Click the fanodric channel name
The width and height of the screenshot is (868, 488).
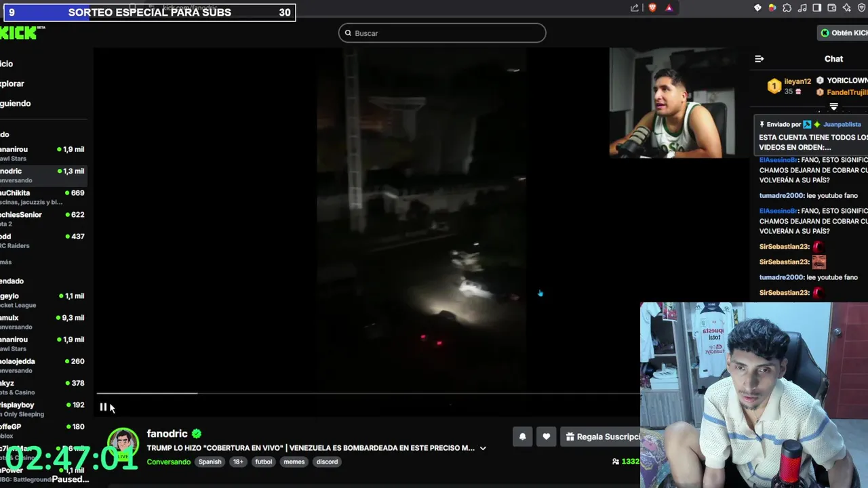(x=167, y=434)
